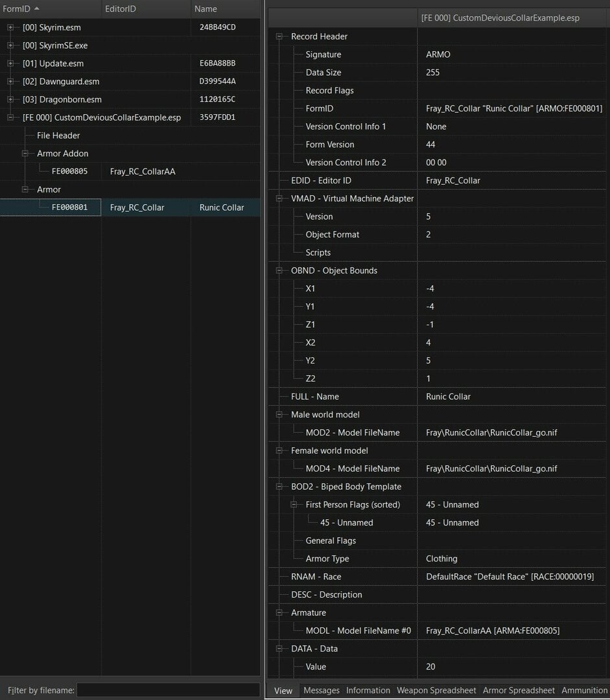
Task: Collapse VMAD - Virtual Machine Adapter section
Action: [x=279, y=198]
